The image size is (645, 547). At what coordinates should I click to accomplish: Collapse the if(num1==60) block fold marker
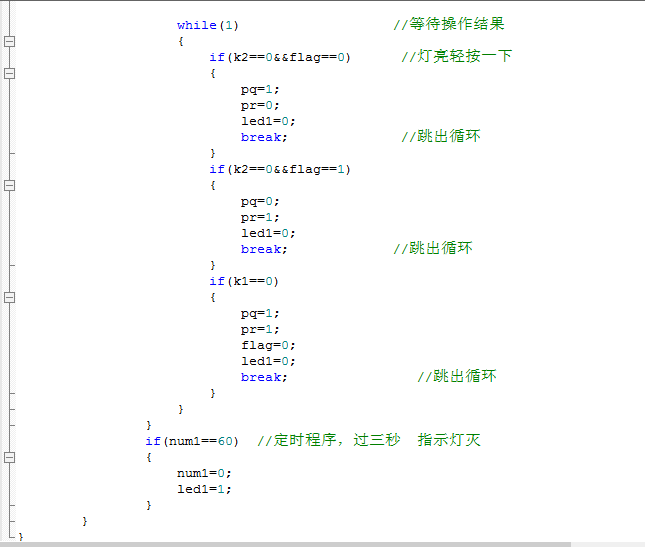(9, 457)
